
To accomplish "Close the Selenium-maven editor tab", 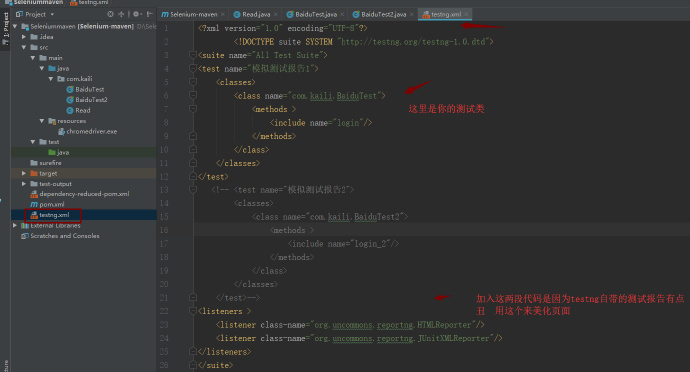I will tap(223, 15).
